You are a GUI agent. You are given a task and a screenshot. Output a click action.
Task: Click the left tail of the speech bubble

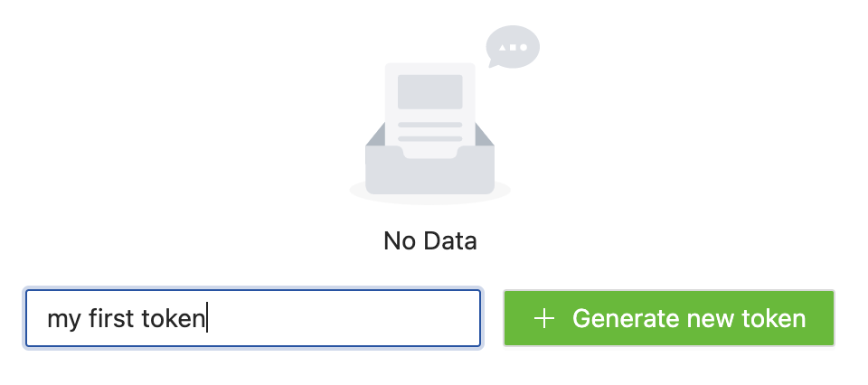click(493, 63)
